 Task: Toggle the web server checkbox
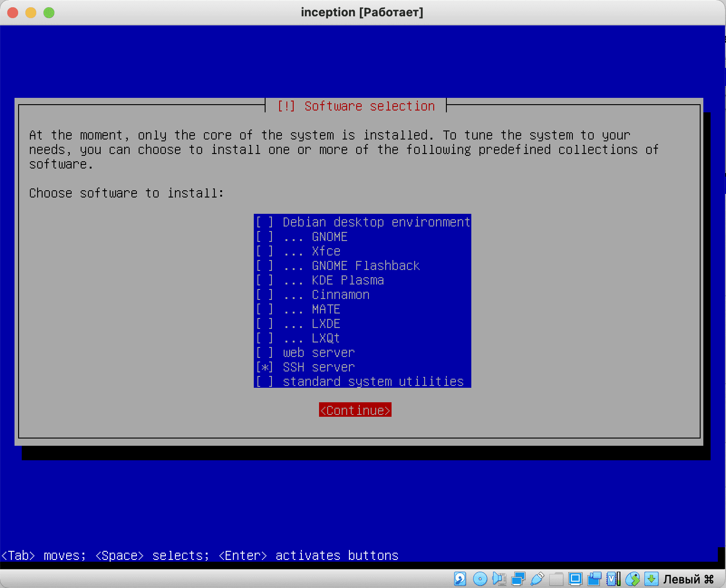(265, 352)
